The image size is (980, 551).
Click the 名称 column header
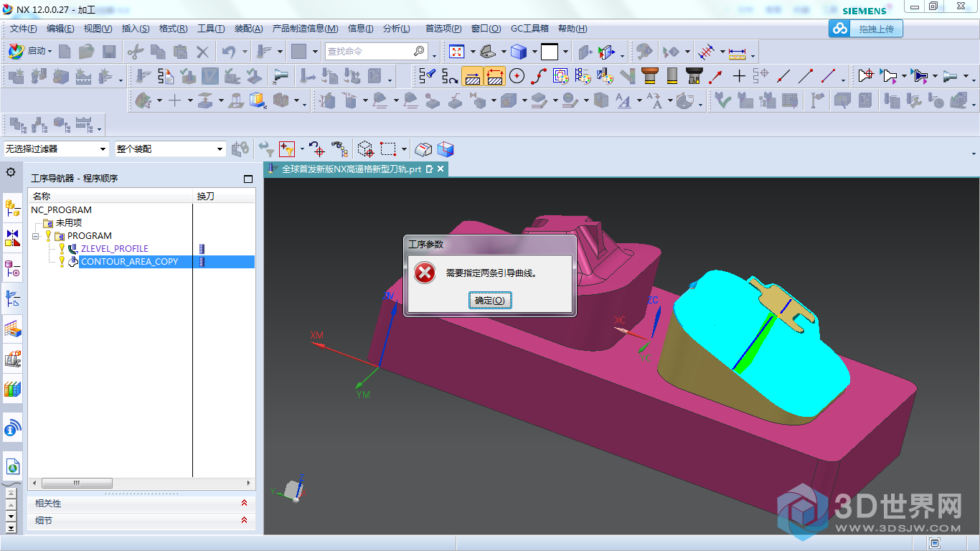pos(111,196)
